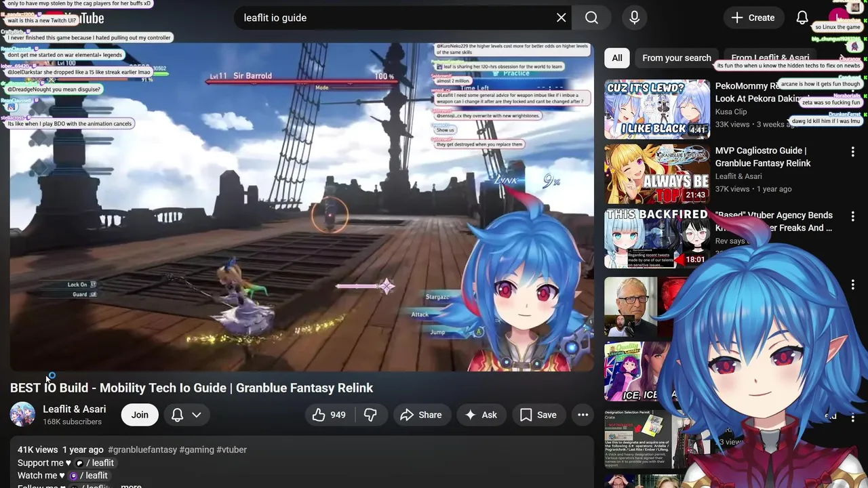Open the Leaflit & Asari channel name
This screenshot has height=488, width=868.
click(75, 409)
